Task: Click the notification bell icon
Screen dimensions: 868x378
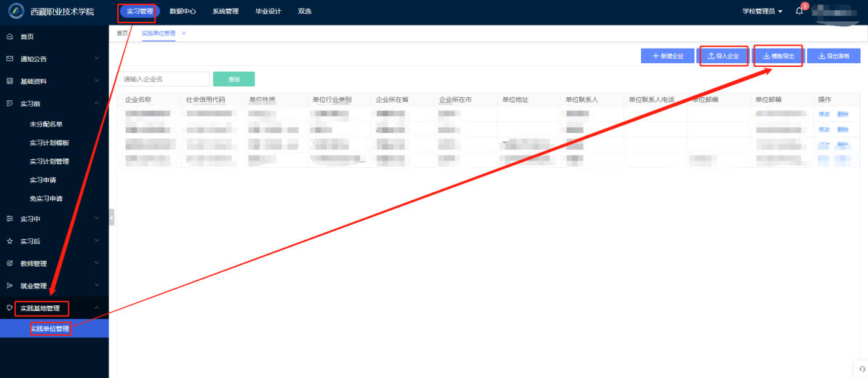Action: tap(799, 12)
